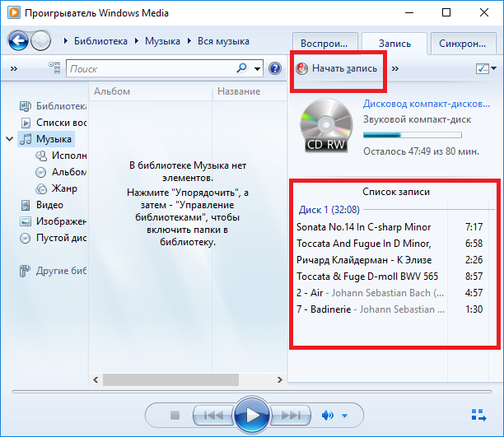Click the Осталось 47:49 из 80 мин. text
The height and width of the screenshot is (437, 504).
(x=421, y=151)
